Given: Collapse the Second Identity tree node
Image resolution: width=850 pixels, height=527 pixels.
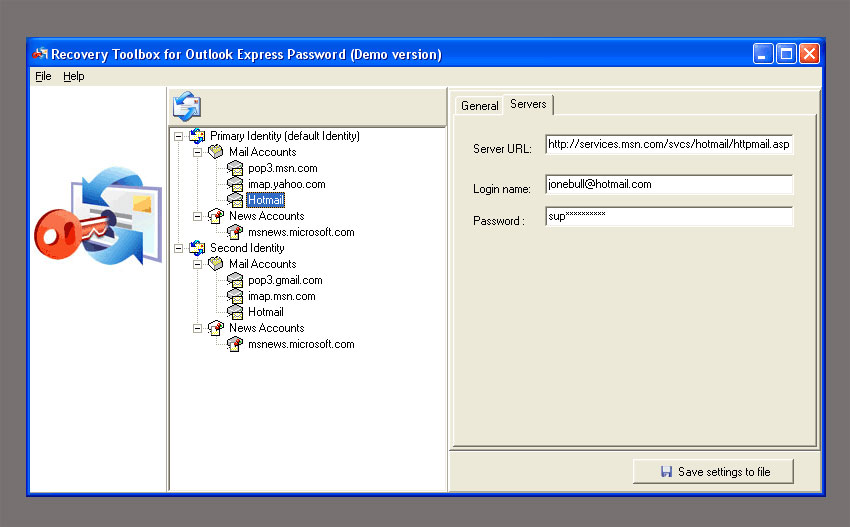Looking at the screenshot, I should 178,248.
